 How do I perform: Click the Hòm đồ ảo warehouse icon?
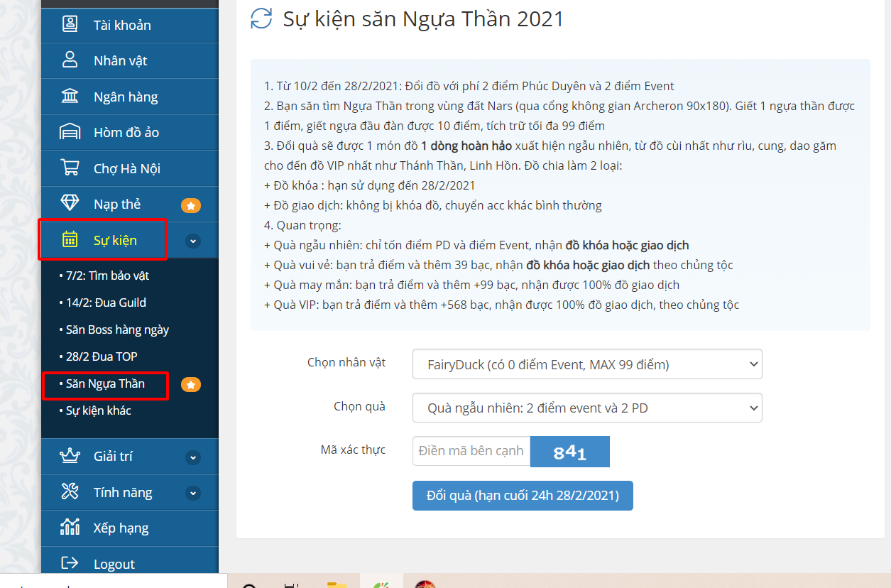[x=70, y=133]
